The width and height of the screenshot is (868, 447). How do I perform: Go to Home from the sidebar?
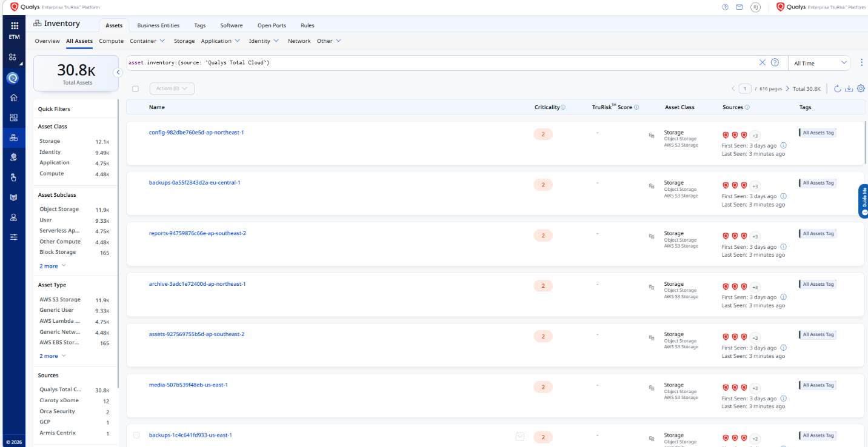point(13,98)
